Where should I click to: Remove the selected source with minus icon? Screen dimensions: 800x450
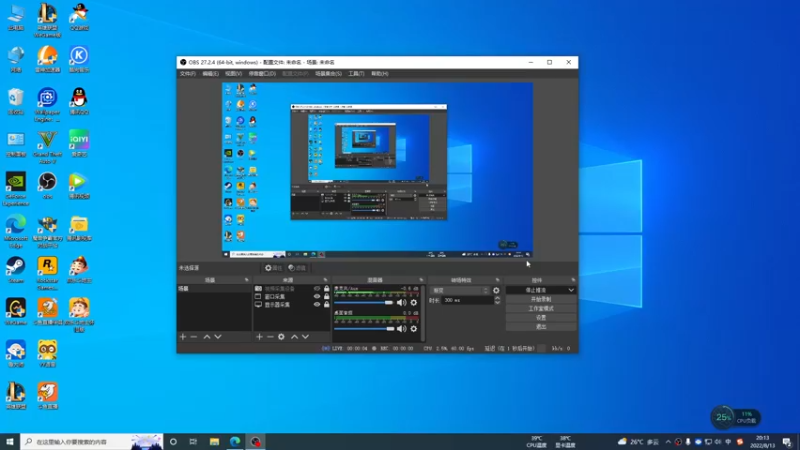[270, 337]
